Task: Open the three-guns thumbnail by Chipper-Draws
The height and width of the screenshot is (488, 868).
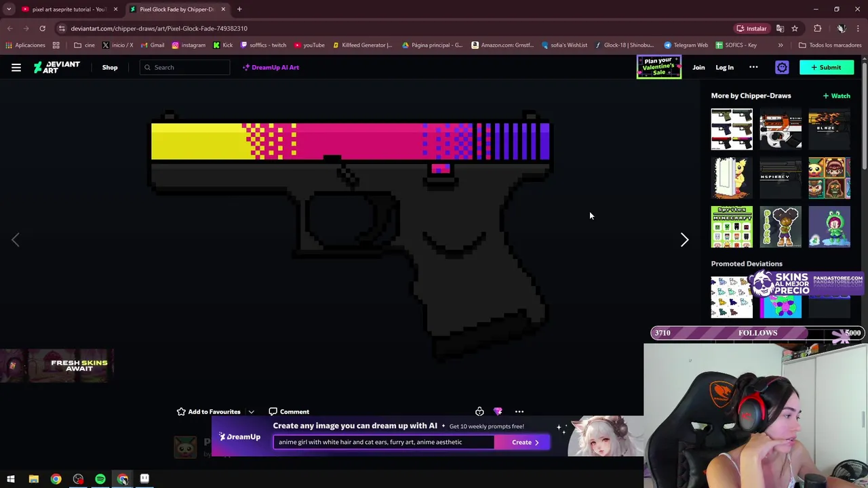Action: [x=732, y=129]
